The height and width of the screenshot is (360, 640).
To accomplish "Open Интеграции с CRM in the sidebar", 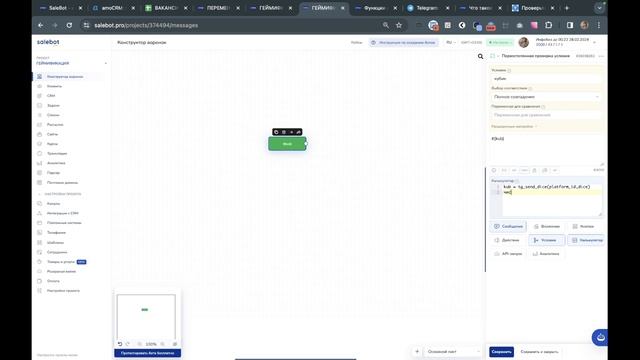I will [x=62, y=213].
